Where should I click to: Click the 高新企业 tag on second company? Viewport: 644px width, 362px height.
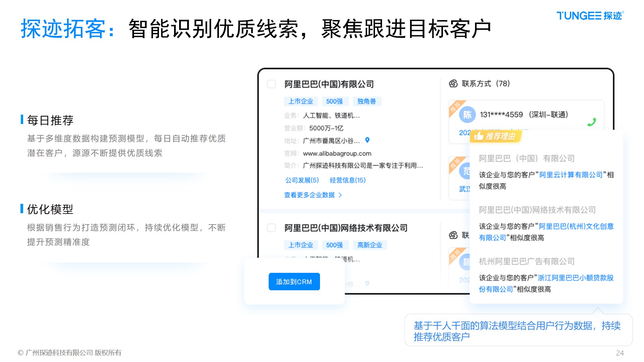tap(370, 245)
